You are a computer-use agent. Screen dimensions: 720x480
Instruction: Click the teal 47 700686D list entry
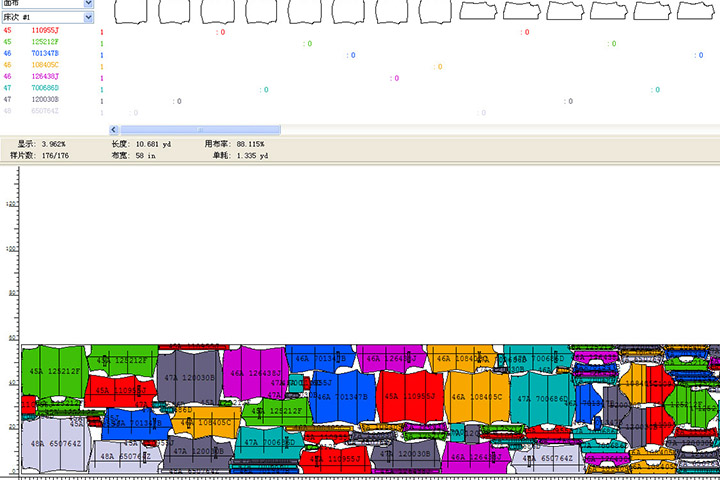click(x=47, y=88)
